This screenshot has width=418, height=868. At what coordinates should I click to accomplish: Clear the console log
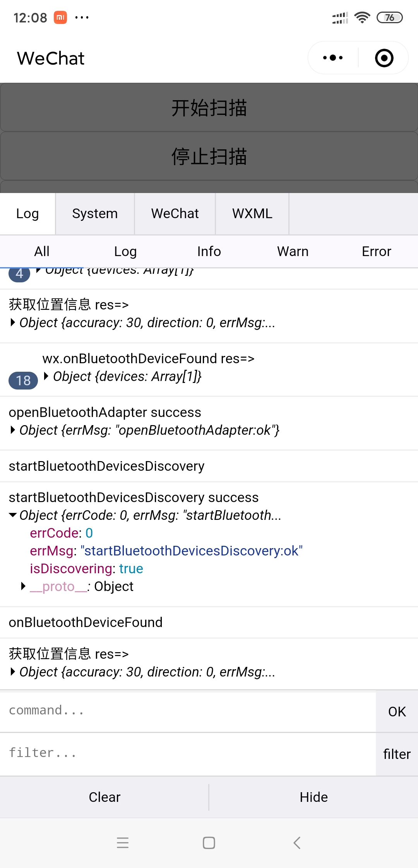pyautogui.click(x=104, y=797)
